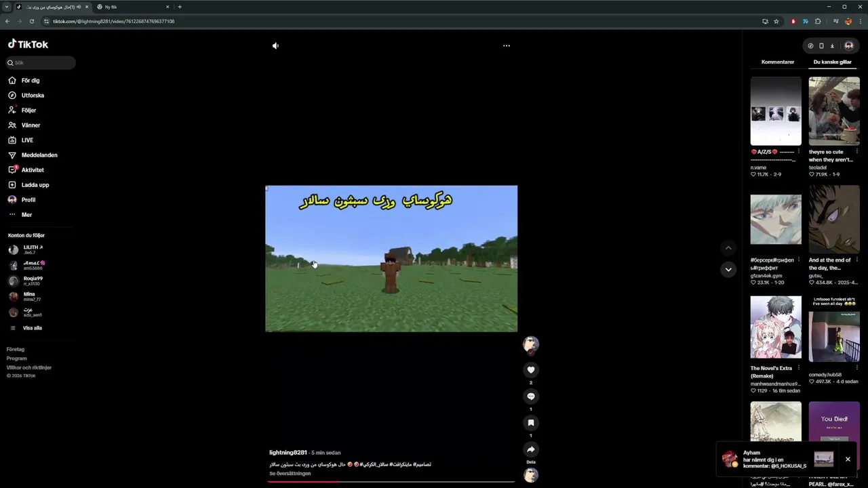Open options for the A/Z/S video card

[799, 152]
